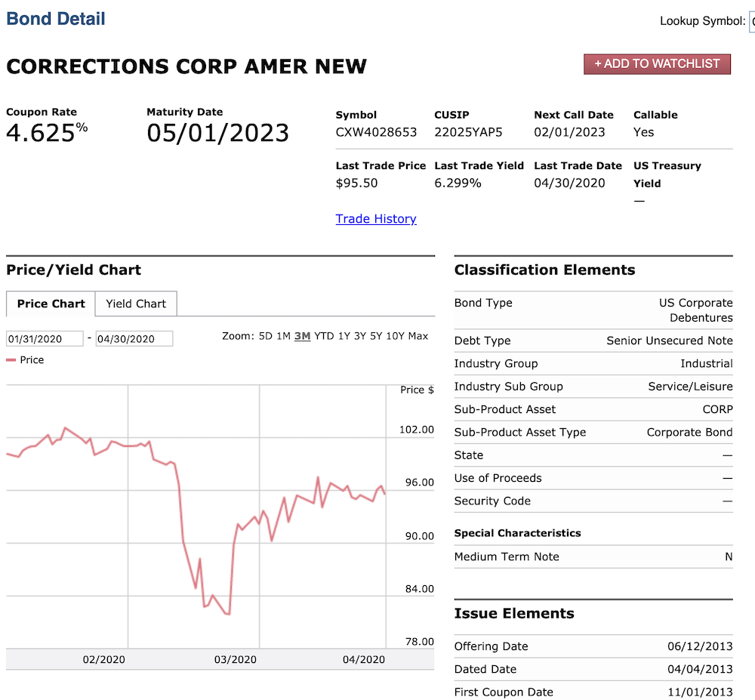Click the Debt Type Senior Unsecured Note value
The image size is (755, 700).
pos(669,341)
